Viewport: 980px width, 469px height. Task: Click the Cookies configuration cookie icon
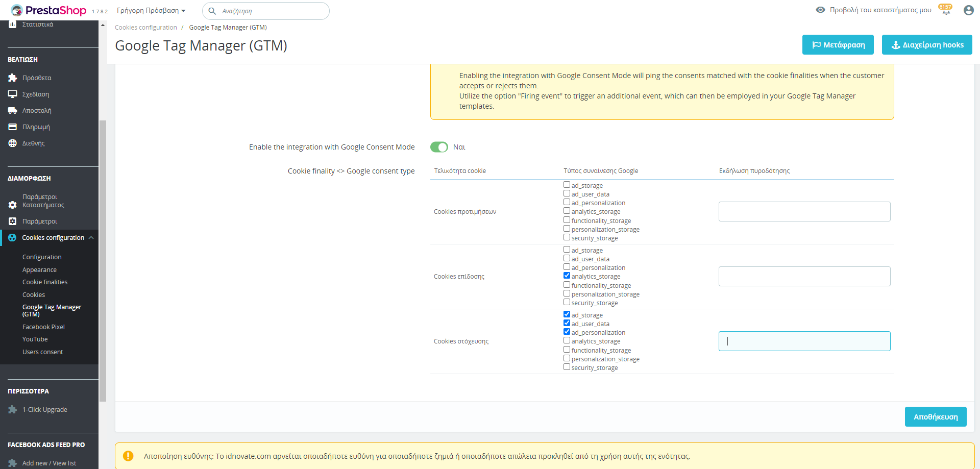click(x=12, y=238)
